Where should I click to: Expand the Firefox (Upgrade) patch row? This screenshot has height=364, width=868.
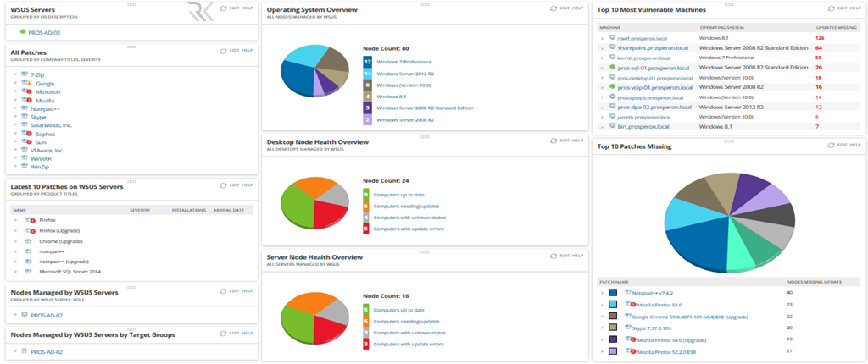15,229
